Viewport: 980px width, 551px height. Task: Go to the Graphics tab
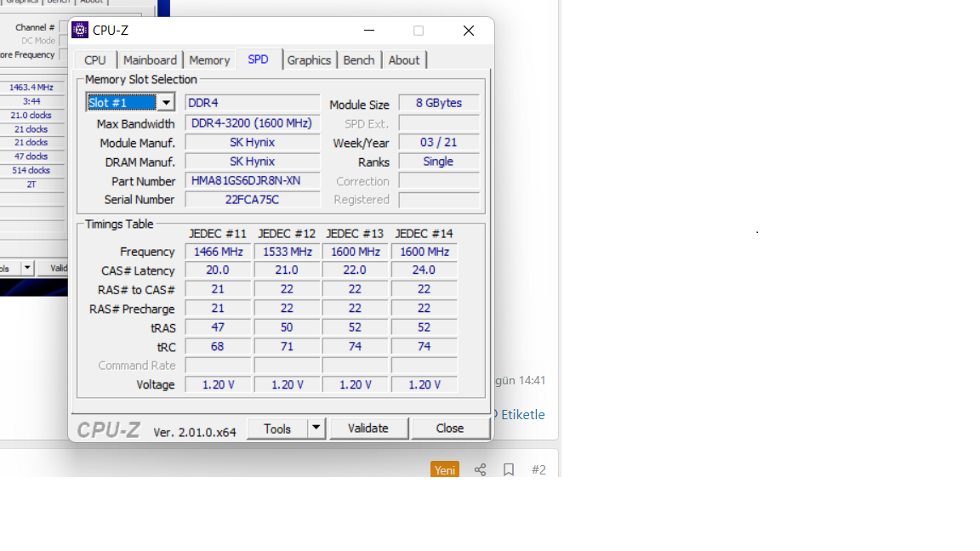pyautogui.click(x=309, y=60)
